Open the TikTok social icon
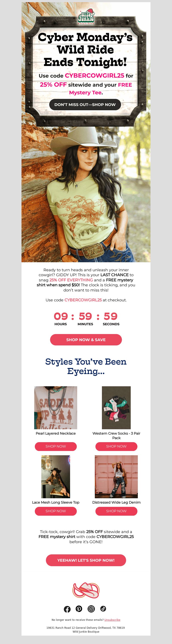The image size is (172, 644). click(x=103, y=609)
